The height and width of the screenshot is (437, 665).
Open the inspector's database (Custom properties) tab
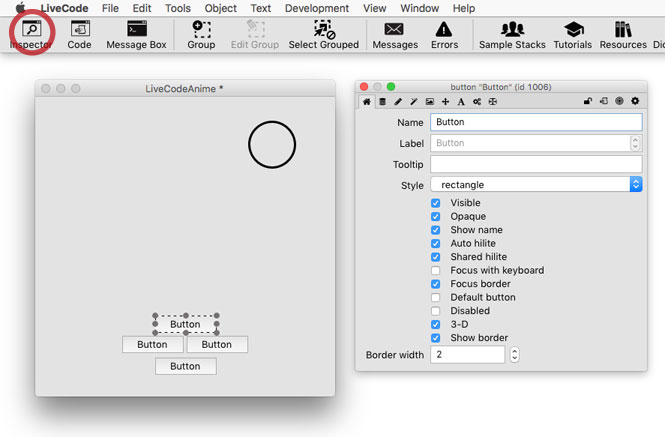click(382, 101)
